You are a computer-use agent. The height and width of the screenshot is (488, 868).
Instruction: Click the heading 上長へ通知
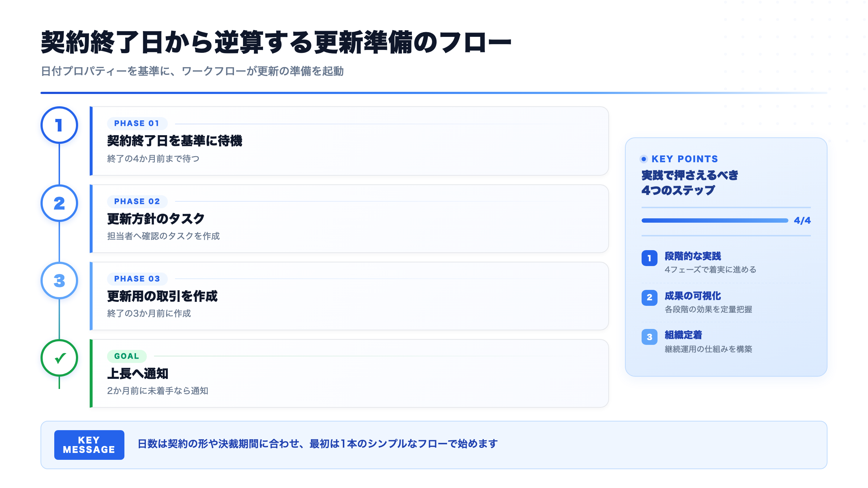(138, 373)
